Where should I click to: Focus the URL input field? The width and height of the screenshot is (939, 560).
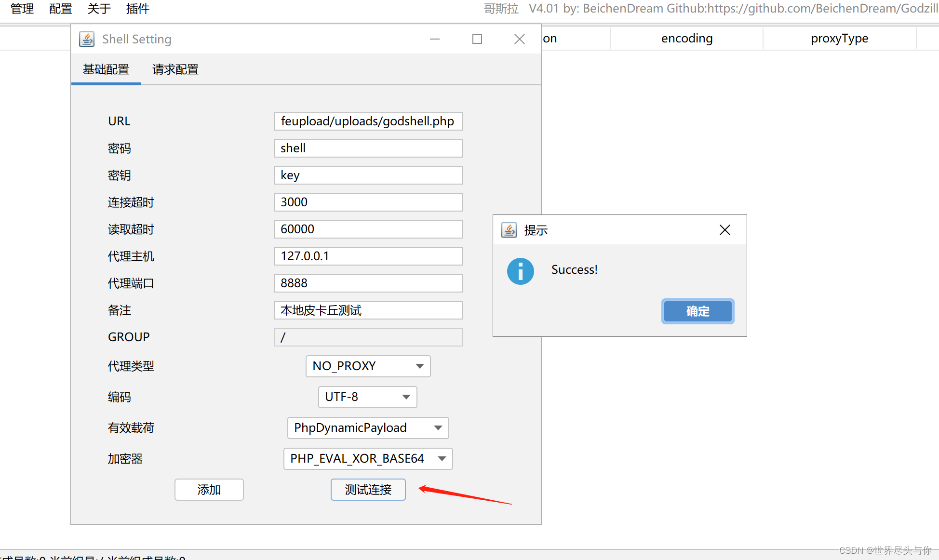pyautogui.click(x=368, y=121)
